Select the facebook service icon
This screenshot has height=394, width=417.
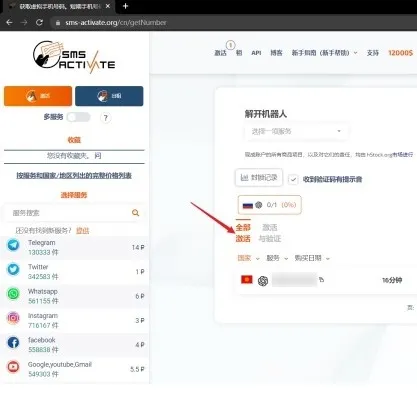coord(13,342)
